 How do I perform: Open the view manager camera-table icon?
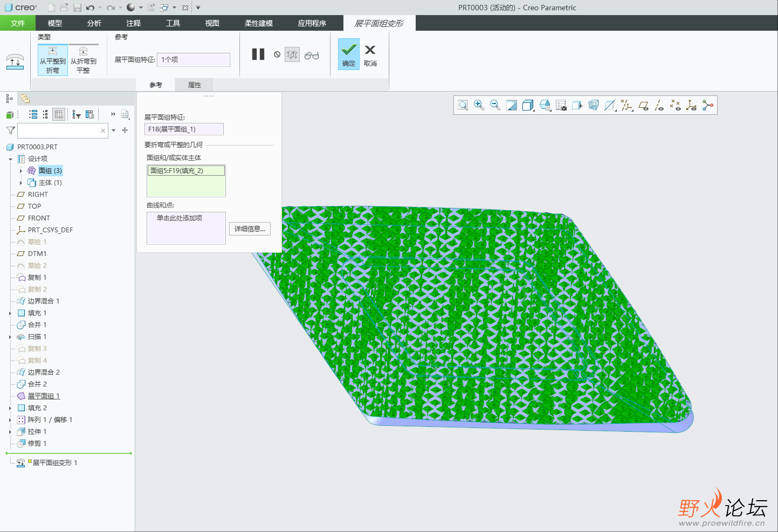pos(561,105)
